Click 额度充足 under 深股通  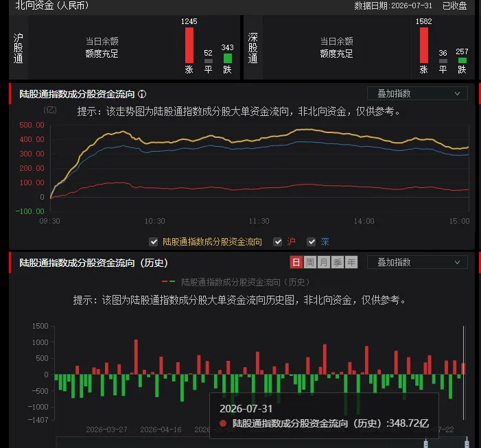tap(336, 54)
